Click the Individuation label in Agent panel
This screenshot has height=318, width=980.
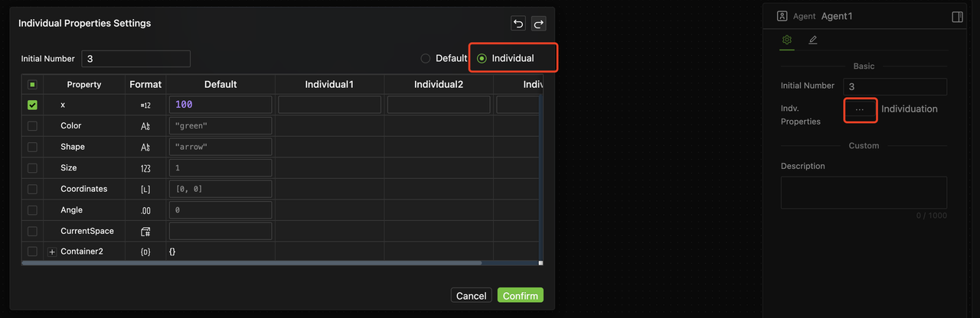pos(910,109)
